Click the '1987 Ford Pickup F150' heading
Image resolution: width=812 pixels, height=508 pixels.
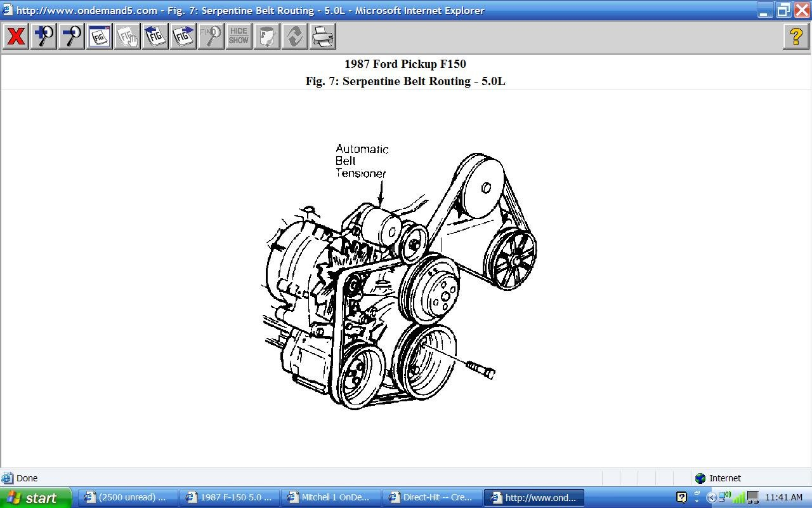[x=405, y=64]
